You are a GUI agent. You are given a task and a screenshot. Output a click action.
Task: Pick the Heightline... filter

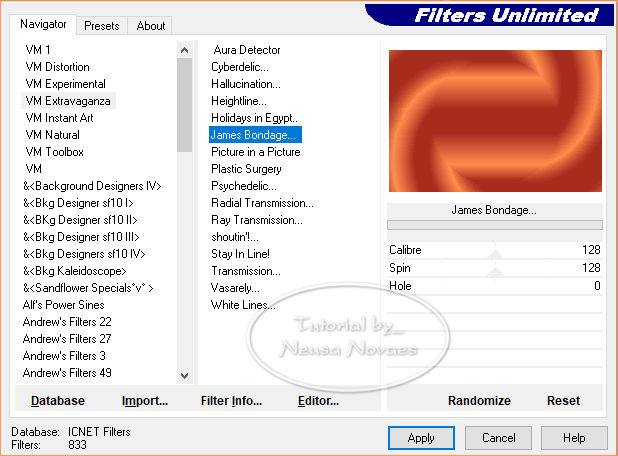(238, 101)
